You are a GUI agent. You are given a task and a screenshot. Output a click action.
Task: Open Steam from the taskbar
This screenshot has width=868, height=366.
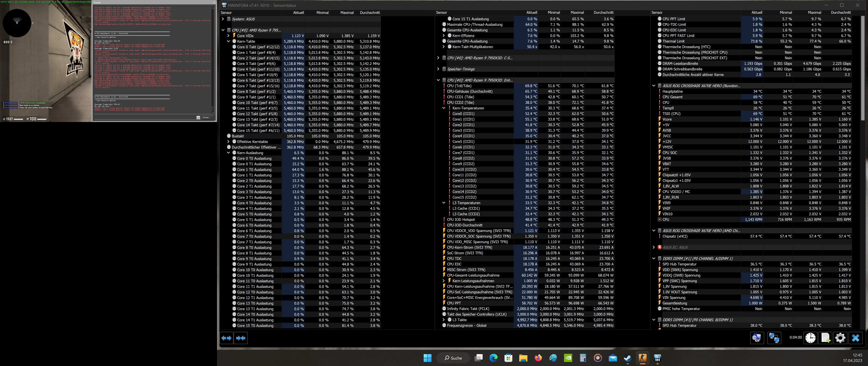pyautogui.click(x=627, y=358)
